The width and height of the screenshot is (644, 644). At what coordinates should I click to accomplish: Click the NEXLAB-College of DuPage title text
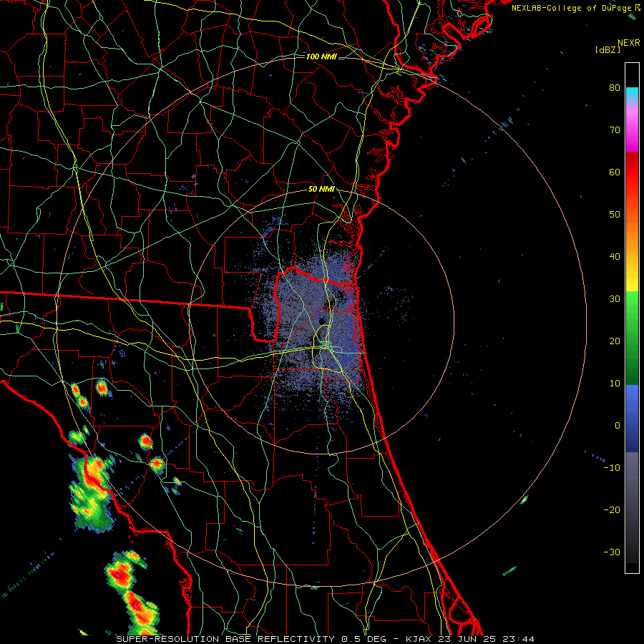(x=572, y=8)
